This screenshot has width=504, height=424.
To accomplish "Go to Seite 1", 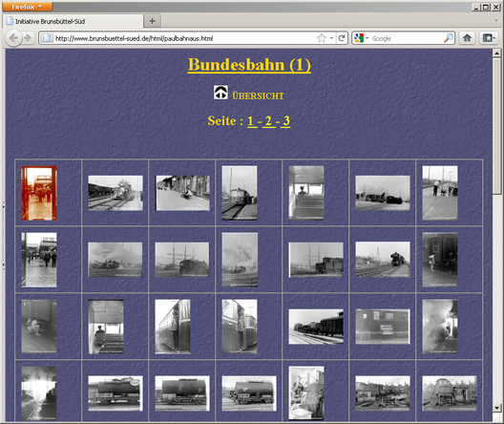I will pos(251,121).
